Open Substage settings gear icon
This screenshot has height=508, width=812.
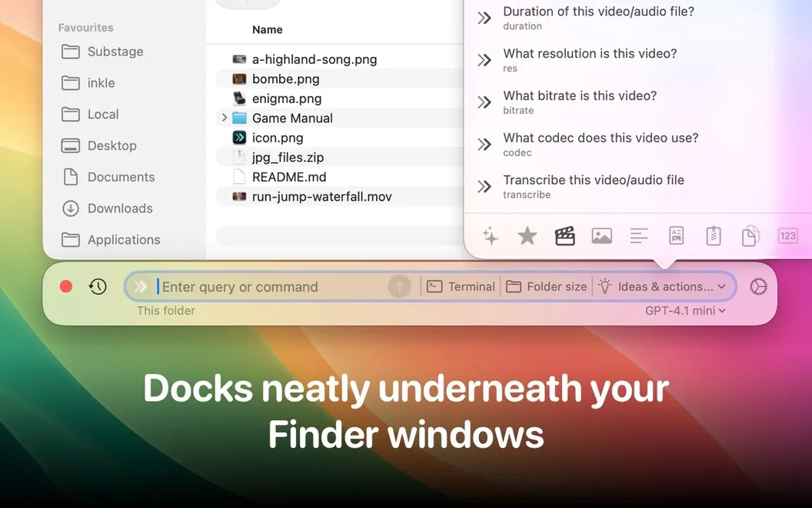[x=759, y=286]
